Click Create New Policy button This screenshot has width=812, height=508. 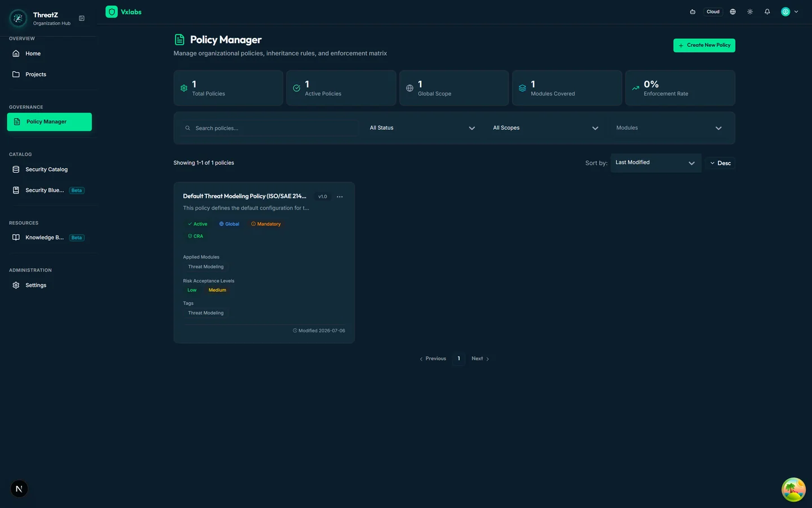tap(704, 45)
